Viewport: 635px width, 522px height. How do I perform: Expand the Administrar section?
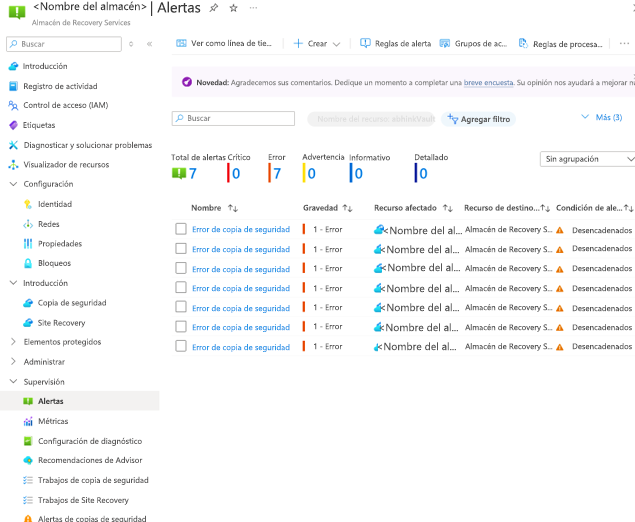[x=13, y=361]
